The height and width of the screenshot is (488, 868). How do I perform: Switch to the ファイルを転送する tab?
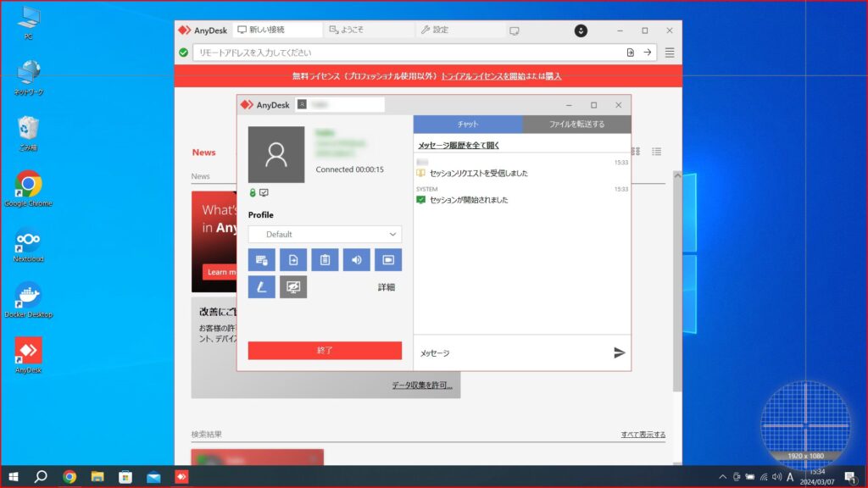click(x=576, y=124)
